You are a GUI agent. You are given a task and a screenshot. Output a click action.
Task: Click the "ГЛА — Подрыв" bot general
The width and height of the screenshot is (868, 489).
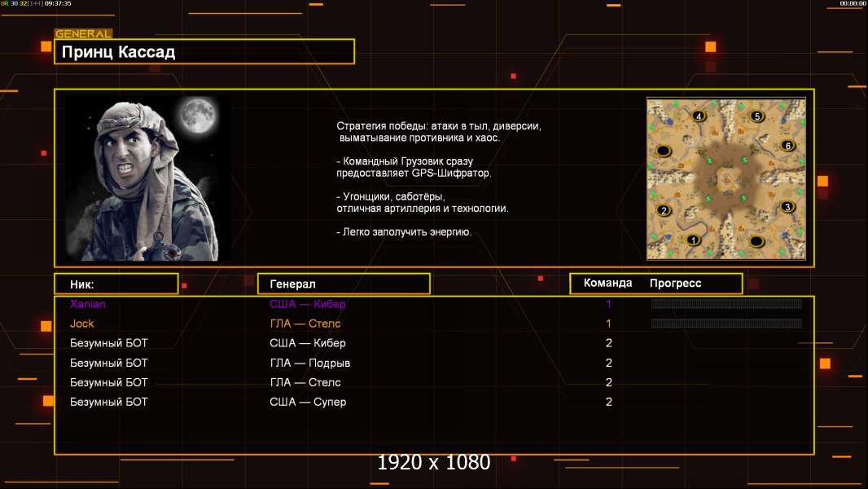tap(310, 363)
